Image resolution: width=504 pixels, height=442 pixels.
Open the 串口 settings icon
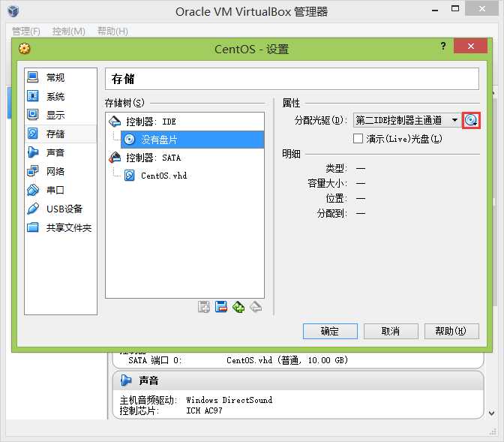click(x=33, y=190)
